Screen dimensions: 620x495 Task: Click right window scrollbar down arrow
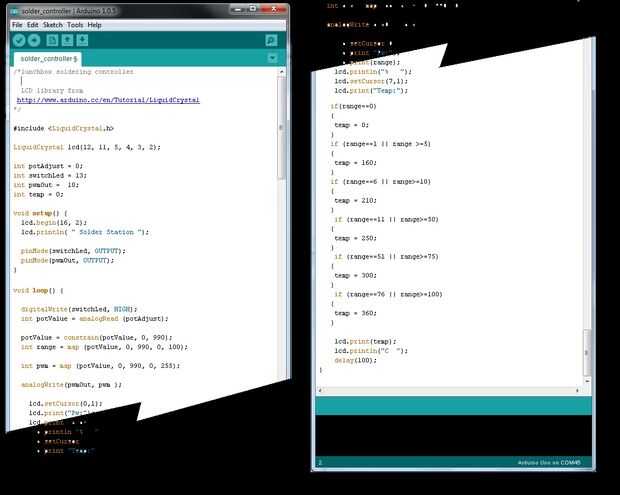[587, 381]
